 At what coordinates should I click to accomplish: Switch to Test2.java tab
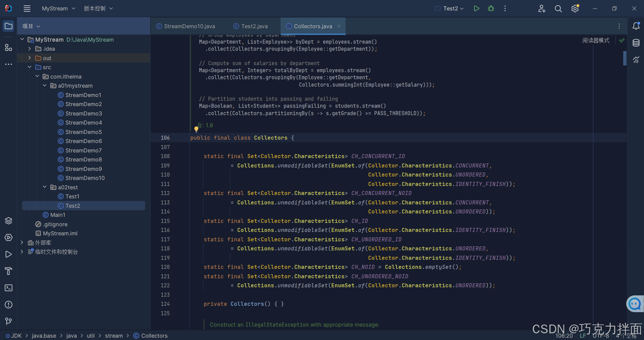click(x=251, y=26)
